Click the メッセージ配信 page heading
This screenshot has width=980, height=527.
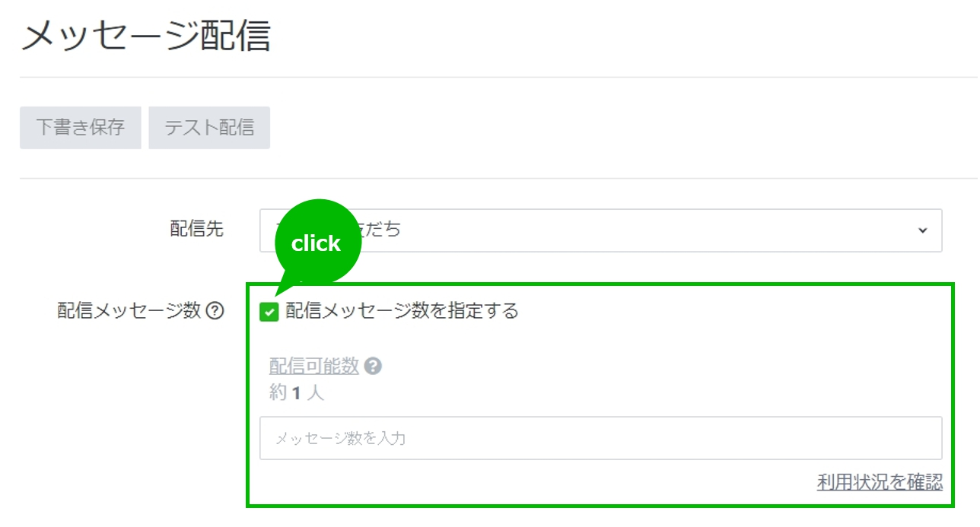click(145, 37)
